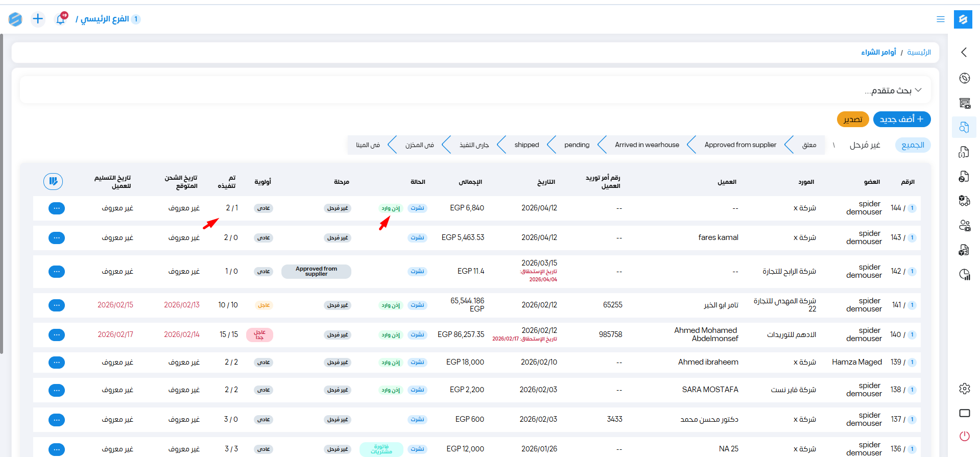Viewport: 980px width, 457px height.
Task: Open actions menu for order 141
Action: point(57,305)
